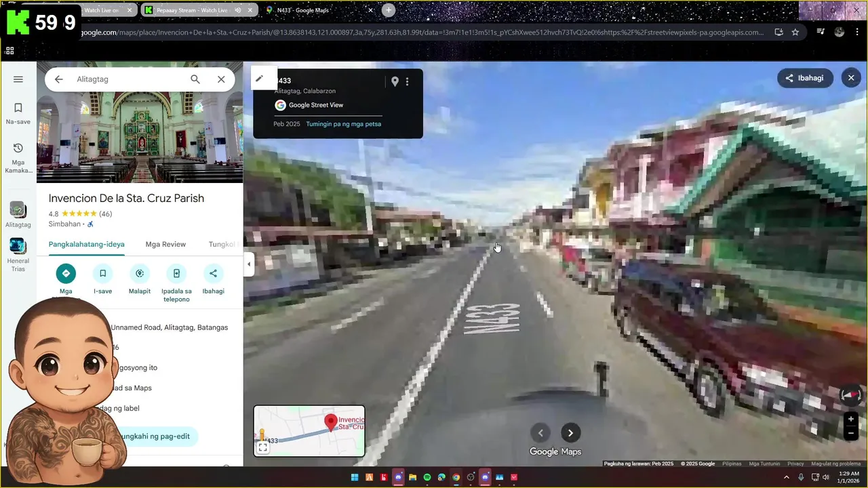Zoom out Street View with minus button
Image resolution: width=868 pixels, height=488 pixels.
850,433
